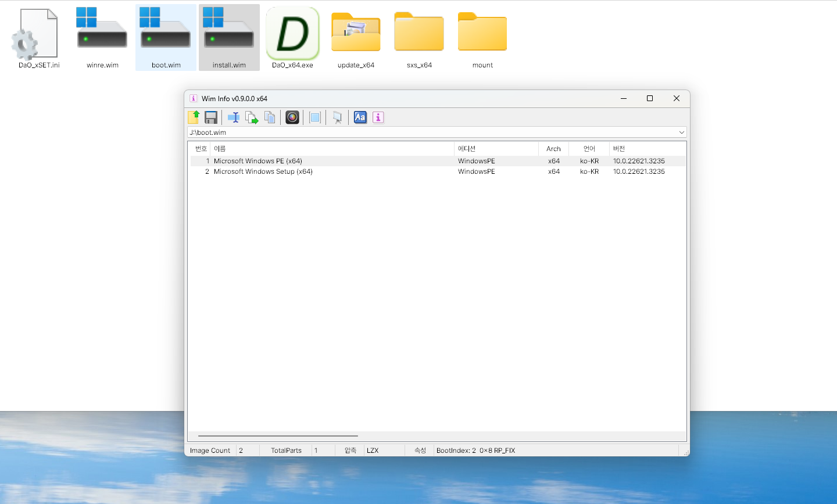Sort by the 버전 column header
The height and width of the screenshot is (504, 837).
648,149
